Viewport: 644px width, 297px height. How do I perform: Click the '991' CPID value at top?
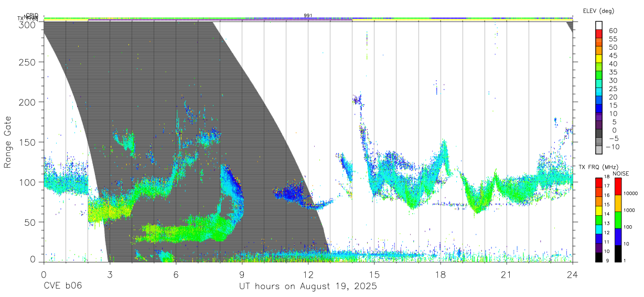coord(308,16)
